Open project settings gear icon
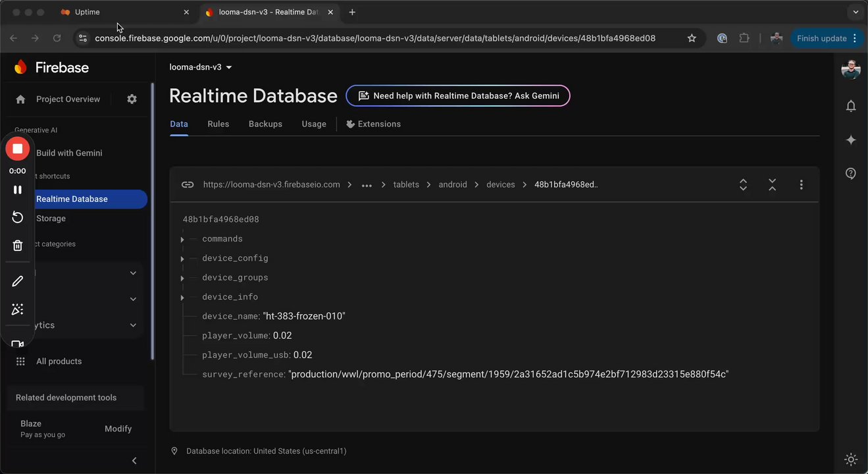Image resolution: width=868 pixels, height=474 pixels. (132, 99)
